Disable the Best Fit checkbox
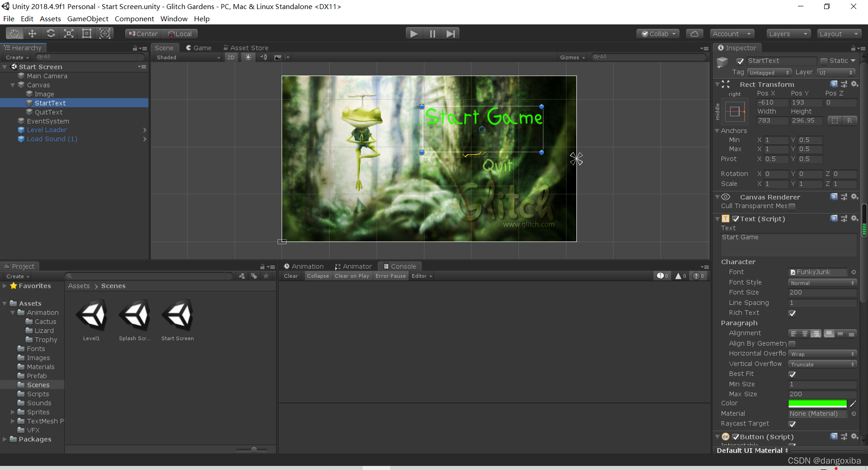Viewport: 868px width, 470px height. (792, 374)
